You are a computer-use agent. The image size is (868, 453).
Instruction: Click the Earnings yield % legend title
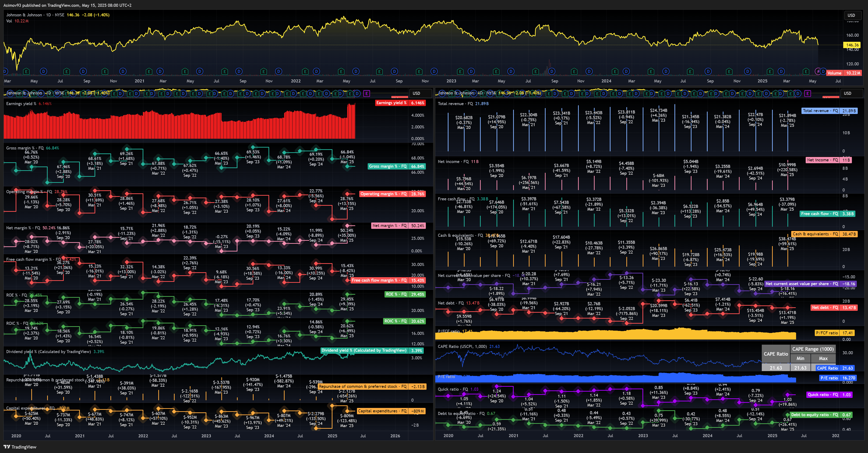point(21,103)
